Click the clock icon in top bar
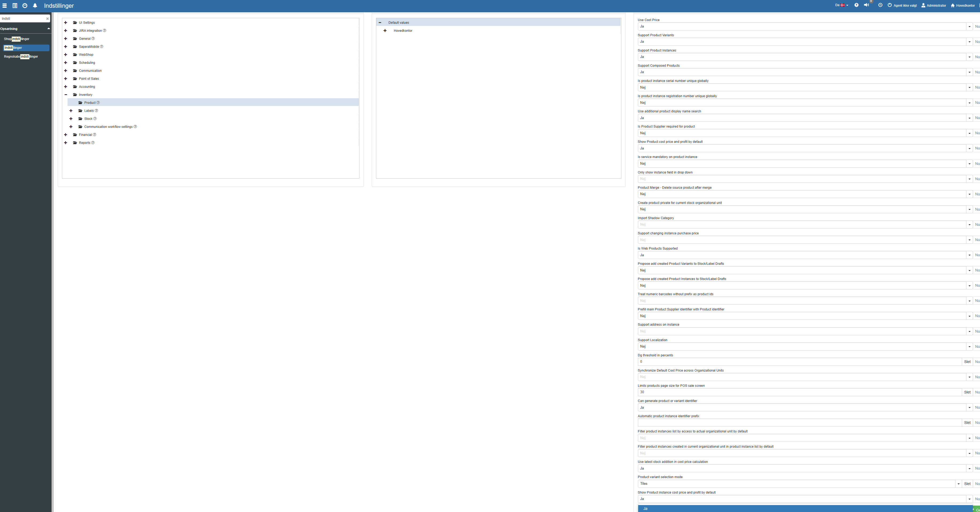980x512 pixels. [x=880, y=5]
